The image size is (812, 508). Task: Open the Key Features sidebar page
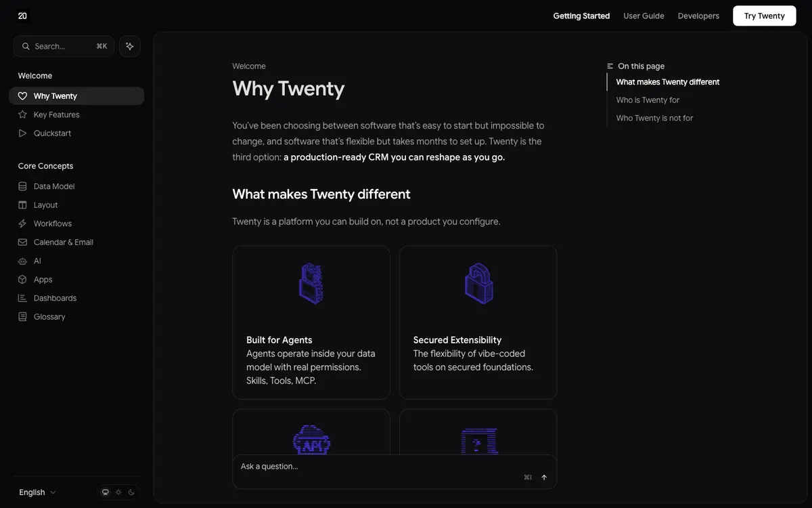(76, 114)
